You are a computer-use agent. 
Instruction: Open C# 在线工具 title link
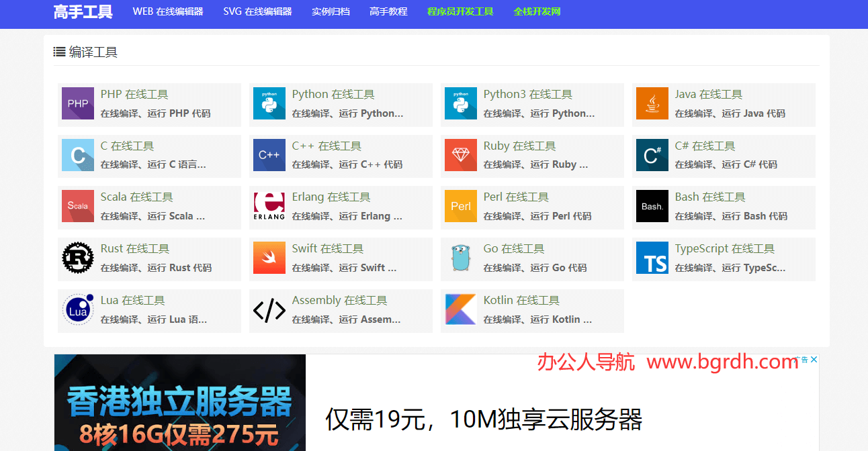705,146
